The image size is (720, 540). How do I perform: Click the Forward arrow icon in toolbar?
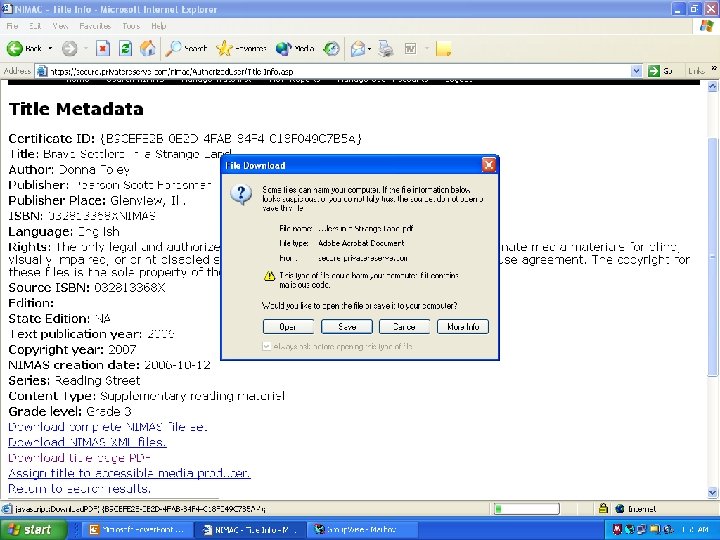tap(70, 48)
